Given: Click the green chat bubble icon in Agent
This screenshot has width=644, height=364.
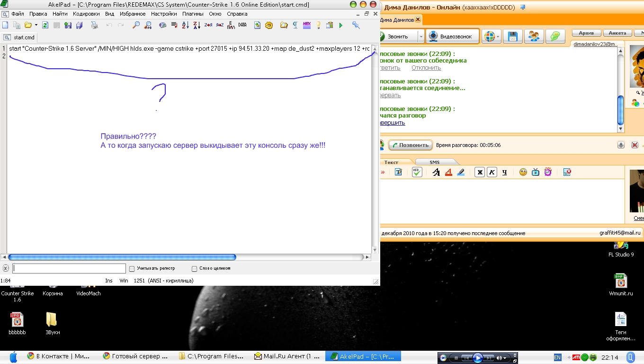Looking at the screenshot, I should 555,36.
